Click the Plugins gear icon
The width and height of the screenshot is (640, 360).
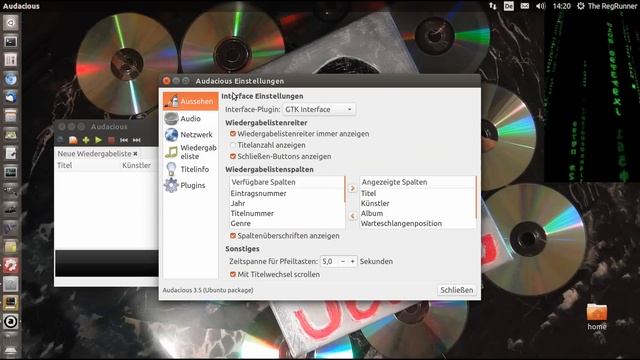pyautogui.click(x=171, y=185)
